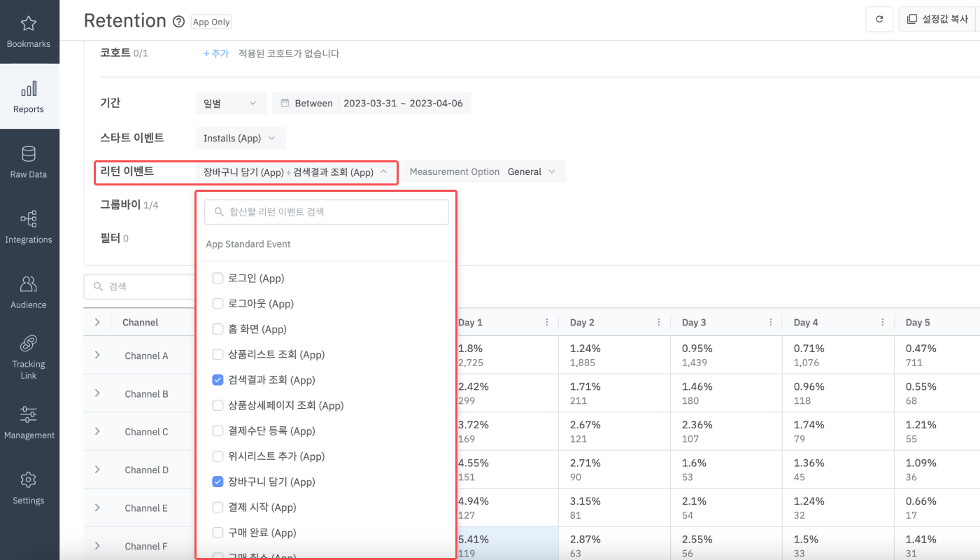Click the +추가 cohort link
The height and width of the screenshot is (560, 980).
[x=216, y=53]
